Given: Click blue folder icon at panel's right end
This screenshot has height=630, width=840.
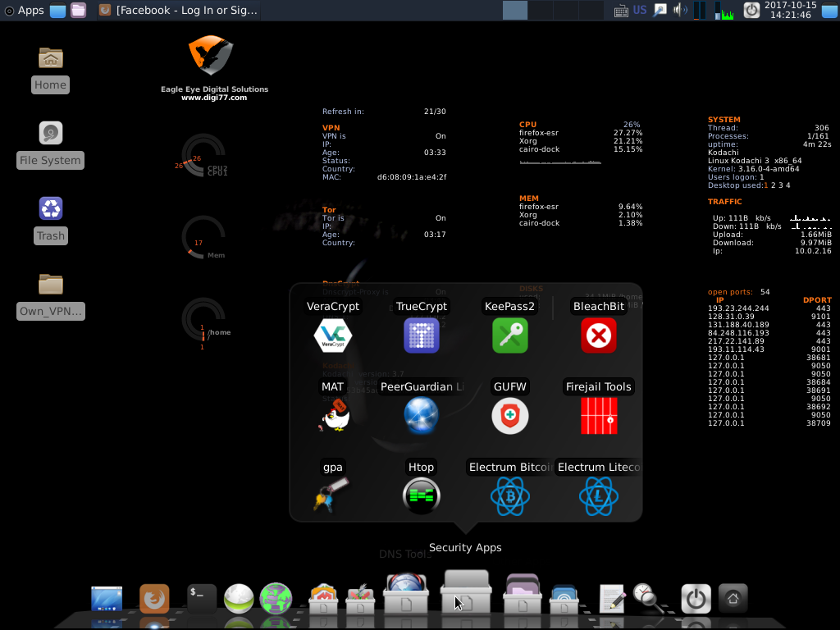Looking at the screenshot, I should click(830, 10).
